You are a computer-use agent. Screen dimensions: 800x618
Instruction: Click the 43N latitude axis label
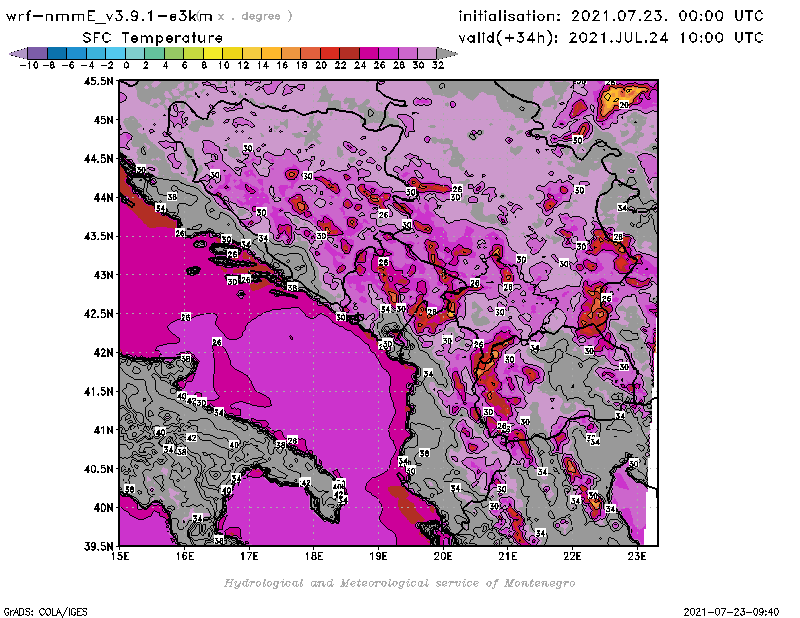point(103,275)
